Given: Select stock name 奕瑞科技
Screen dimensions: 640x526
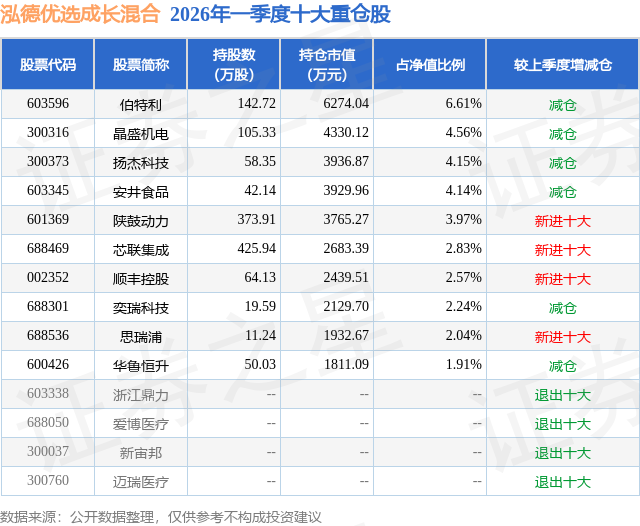Looking at the screenshot, I should [x=141, y=308].
